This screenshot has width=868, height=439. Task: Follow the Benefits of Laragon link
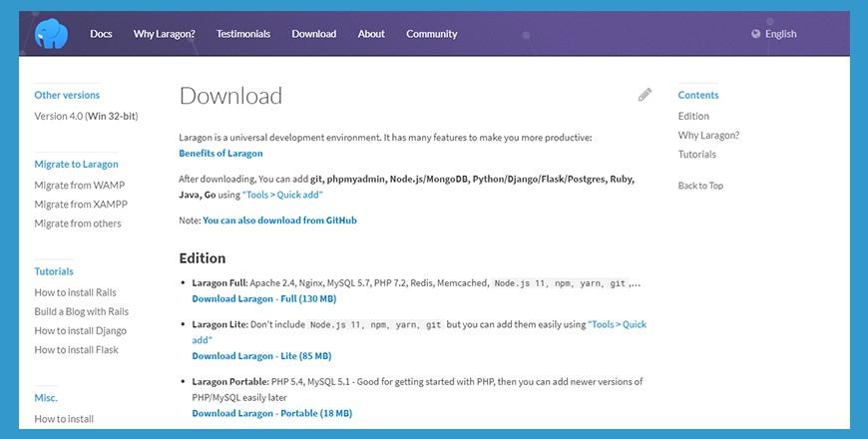pyautogui.click(x=220, y=154)
